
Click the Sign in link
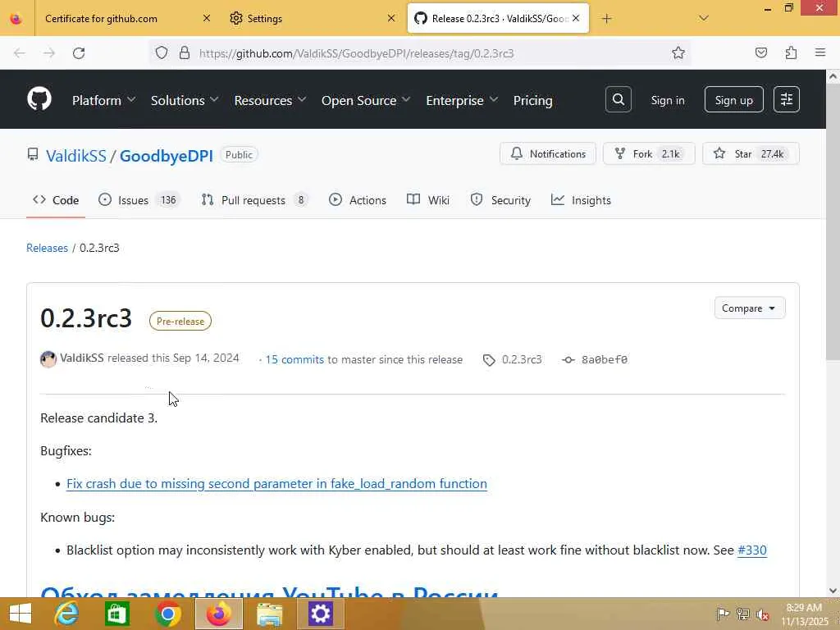coord(668,100)
